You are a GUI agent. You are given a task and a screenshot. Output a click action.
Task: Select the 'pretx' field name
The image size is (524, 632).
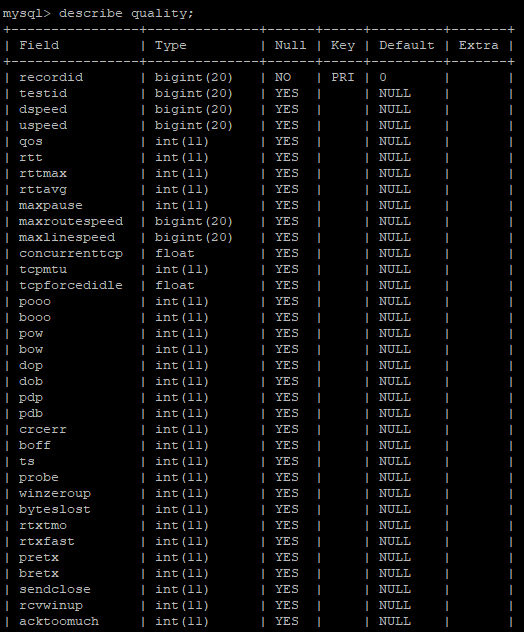[x=39, y=557]
